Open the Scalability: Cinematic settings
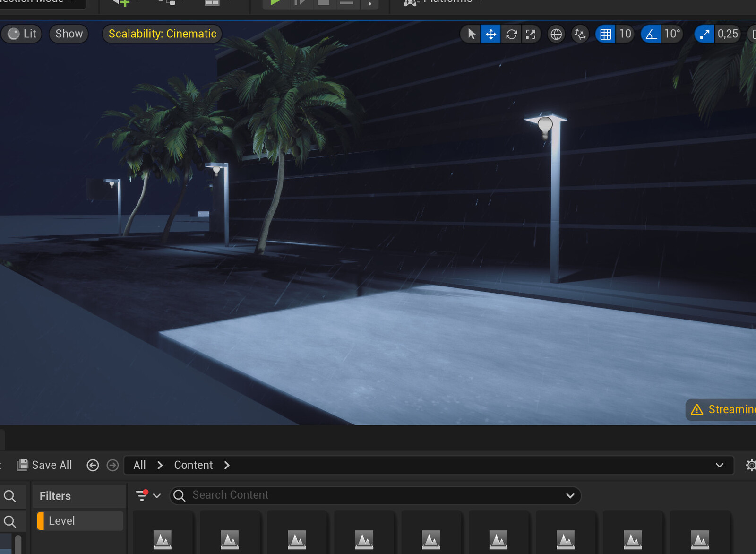The image size is (756, 554). (162, 34)
